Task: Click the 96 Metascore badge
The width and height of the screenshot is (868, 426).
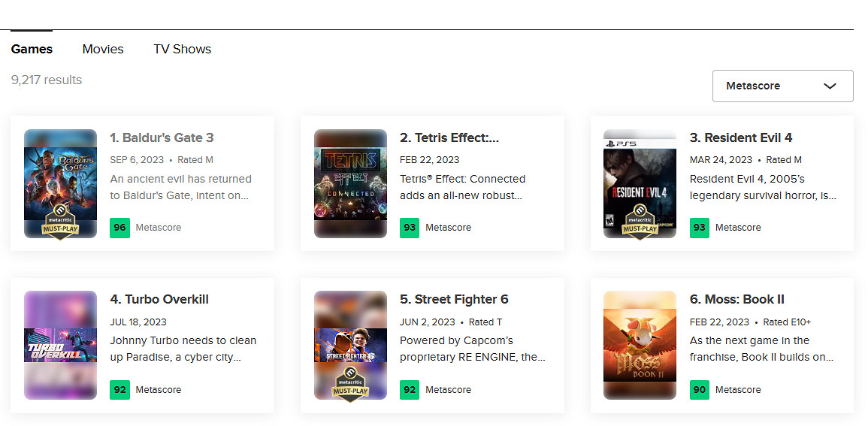Action: 119,228
